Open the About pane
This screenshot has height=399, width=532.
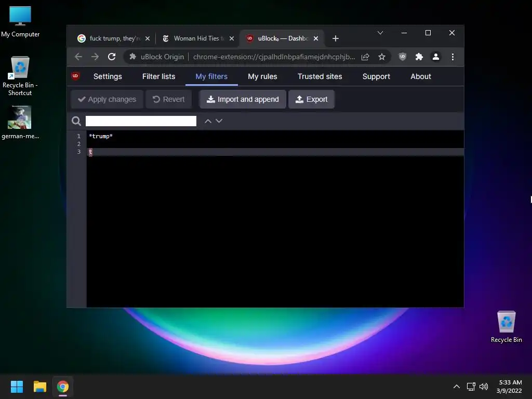[421, 76]
